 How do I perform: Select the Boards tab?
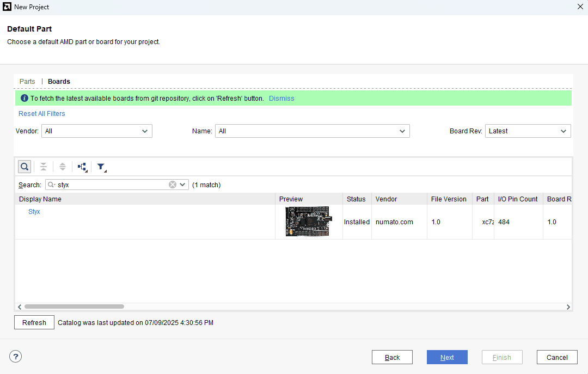coord(59,82)
